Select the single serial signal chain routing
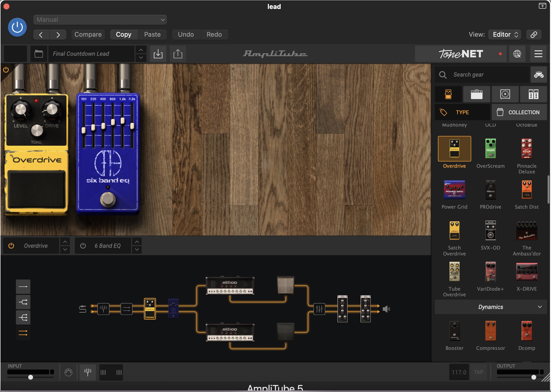551x392 pixels. [x=23, y=287]
